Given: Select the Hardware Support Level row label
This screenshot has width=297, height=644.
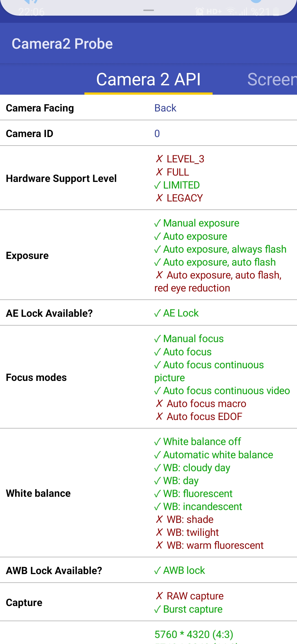Looking at the screenshot, I should tap(61, 179).
